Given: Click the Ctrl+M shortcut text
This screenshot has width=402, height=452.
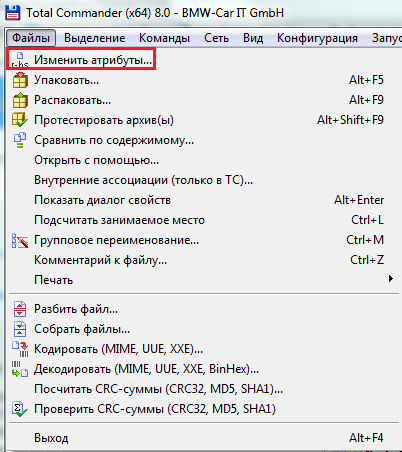Looking at the screenshot, I should [365, 240].
